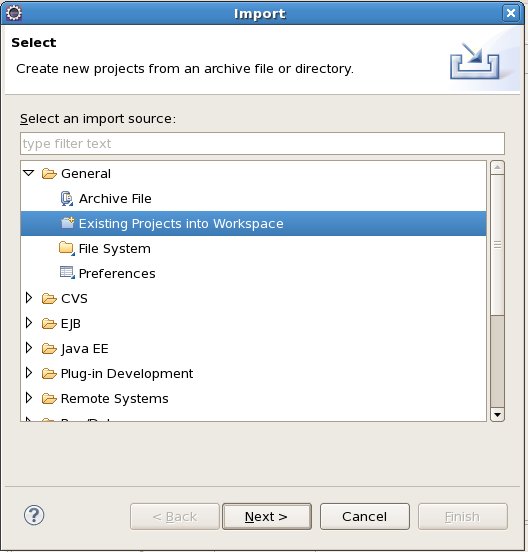528x552 pixels.
Task: Click the Existing Projects into Workspace icon
Action: pos(67,223)
